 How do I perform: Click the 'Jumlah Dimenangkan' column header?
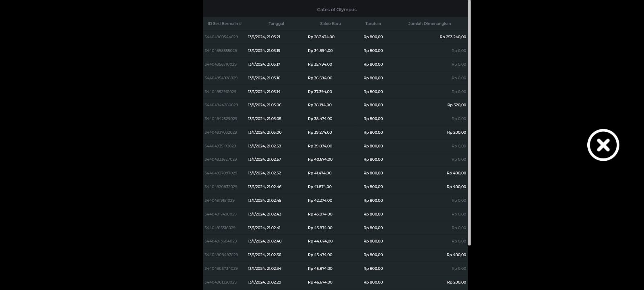pyautogui.click(x=429, y=24)
